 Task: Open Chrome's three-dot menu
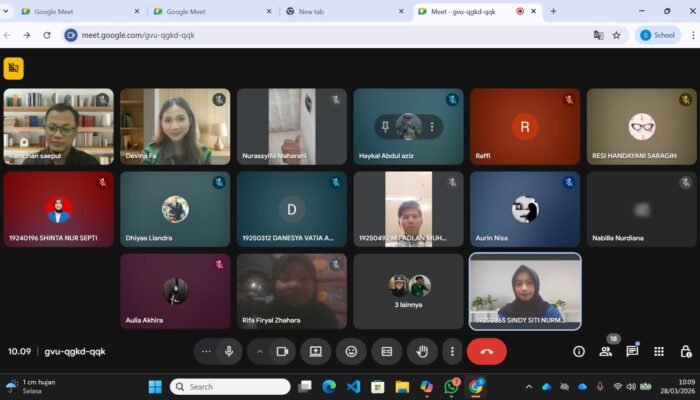coord(693,35)
